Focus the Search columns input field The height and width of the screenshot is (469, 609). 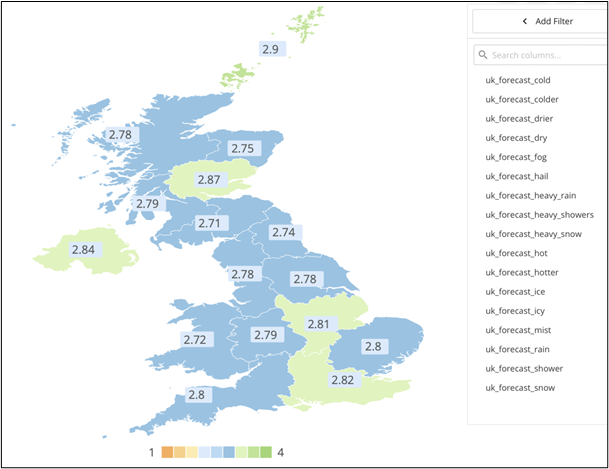coord(540,55)
